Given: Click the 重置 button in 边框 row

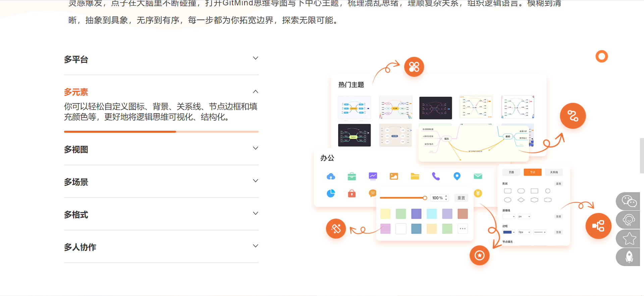Looking at the screenshot, I should click(x=558, y=232).
